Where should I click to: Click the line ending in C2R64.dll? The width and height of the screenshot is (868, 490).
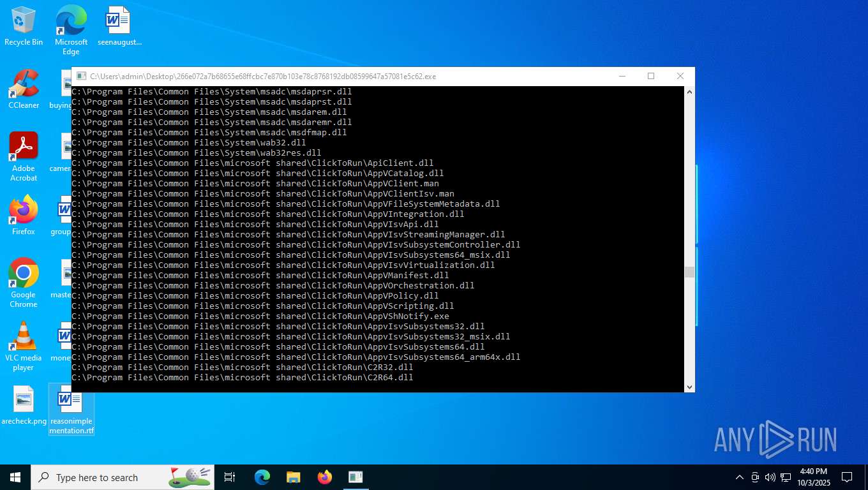243,377
